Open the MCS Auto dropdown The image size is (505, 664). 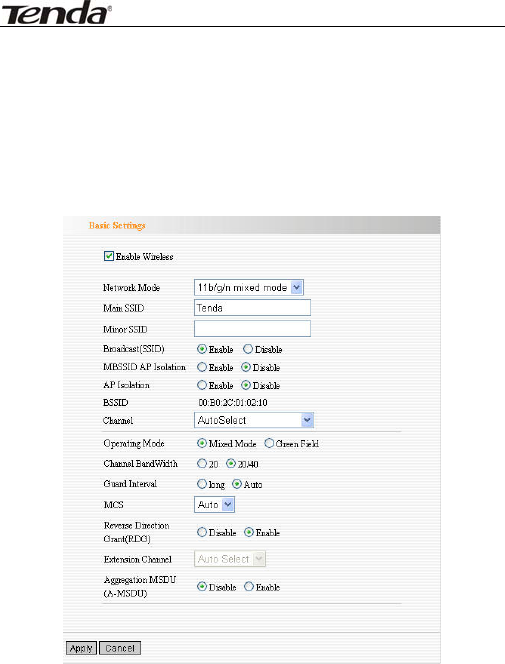214,505
